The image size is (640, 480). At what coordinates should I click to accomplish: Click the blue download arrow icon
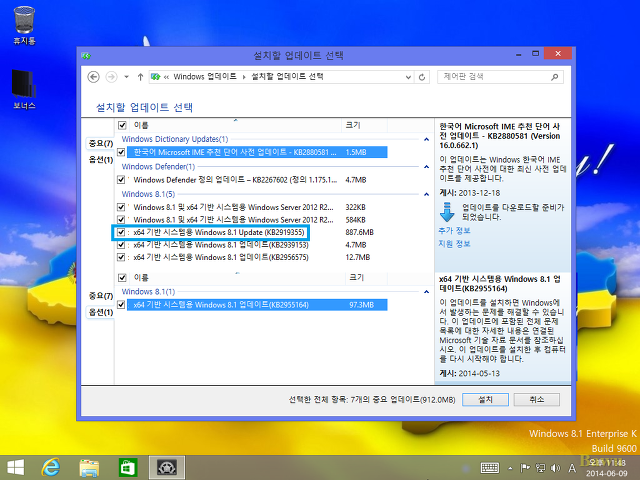[447, 212]
